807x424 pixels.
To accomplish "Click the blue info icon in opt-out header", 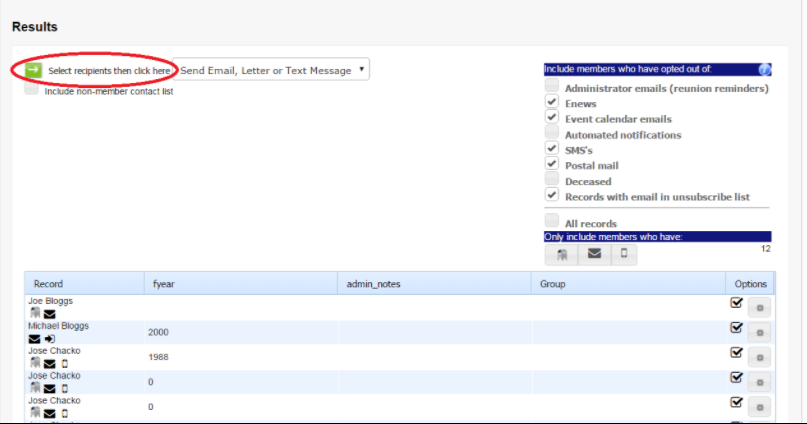I will tap(764, 69).
